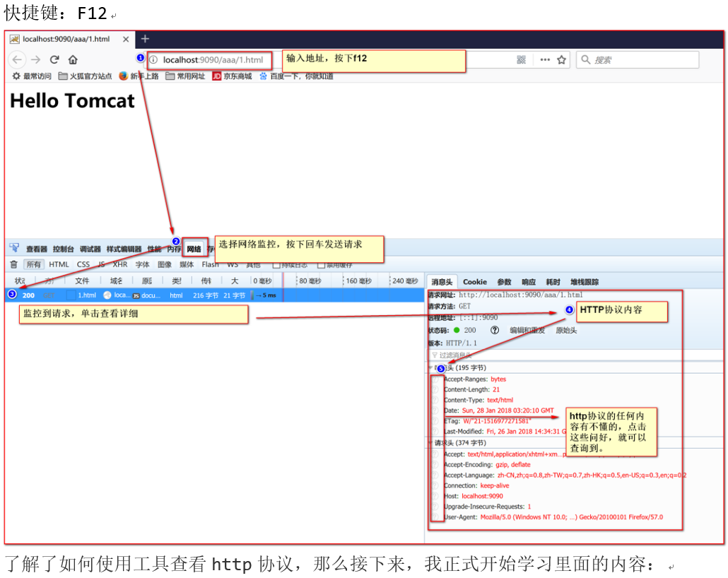This screenshot has height=578, width=728.
Task: Open the Cookie details tab
Action: tap(475, 282)
